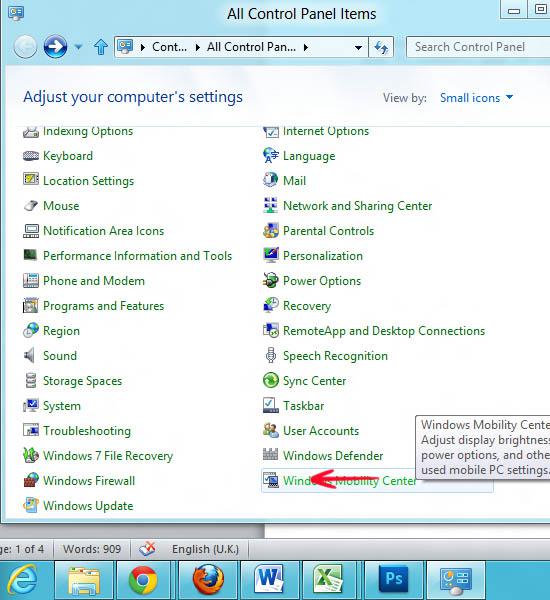This screenshot has height=600, width=550.
Task: Click the Sound speaker icon
Action: point(29,355)
